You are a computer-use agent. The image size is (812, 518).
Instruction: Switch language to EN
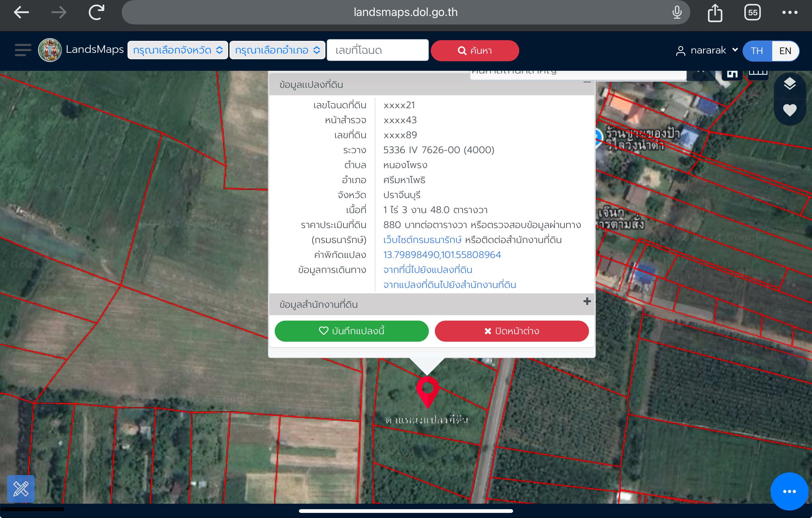[x=785, y=51]
